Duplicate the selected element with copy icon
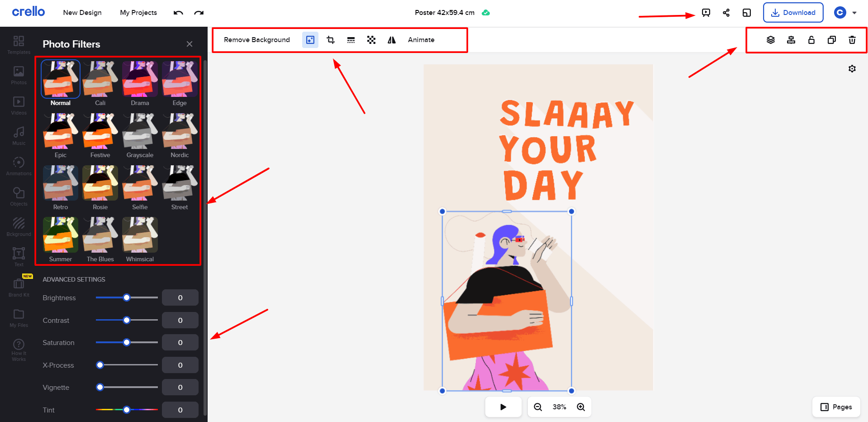868x422 pixels. pyautogui.click(x=832, y=40)
